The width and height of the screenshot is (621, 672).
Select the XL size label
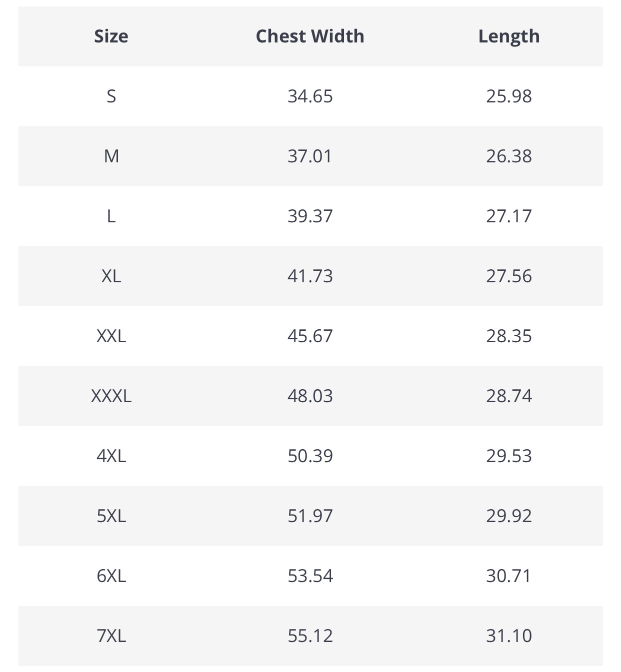click(x=111, y=276)
